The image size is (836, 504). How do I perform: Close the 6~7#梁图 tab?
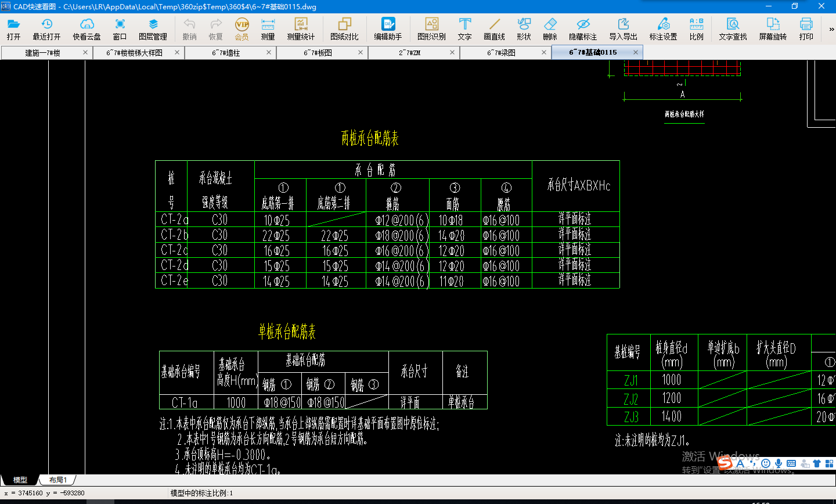(544, 52)
